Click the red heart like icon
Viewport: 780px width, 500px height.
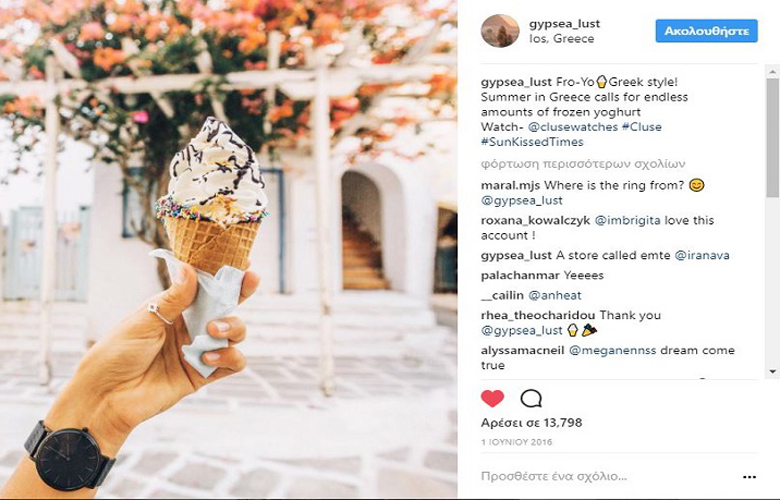(x=492, y=398)
